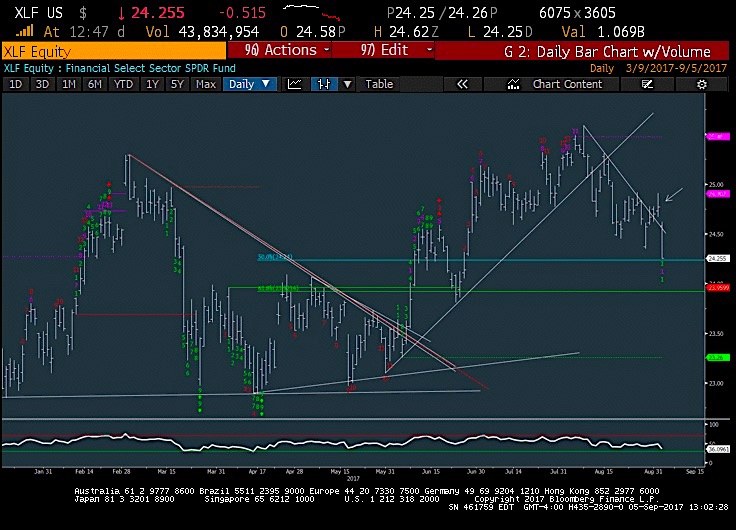736x530 pixels.
Task: Open the annotation edit pencil icon
Action: pos(647,84)
